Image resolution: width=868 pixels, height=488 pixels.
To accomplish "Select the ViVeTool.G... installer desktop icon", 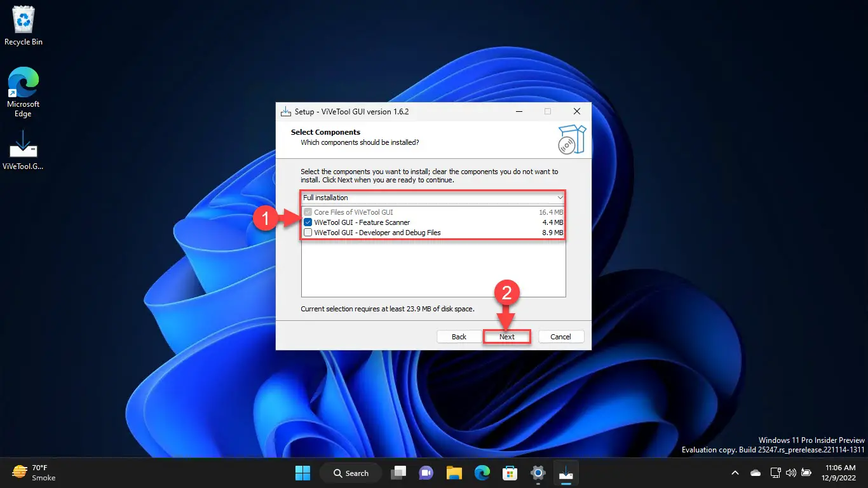I will click(23, 150).
